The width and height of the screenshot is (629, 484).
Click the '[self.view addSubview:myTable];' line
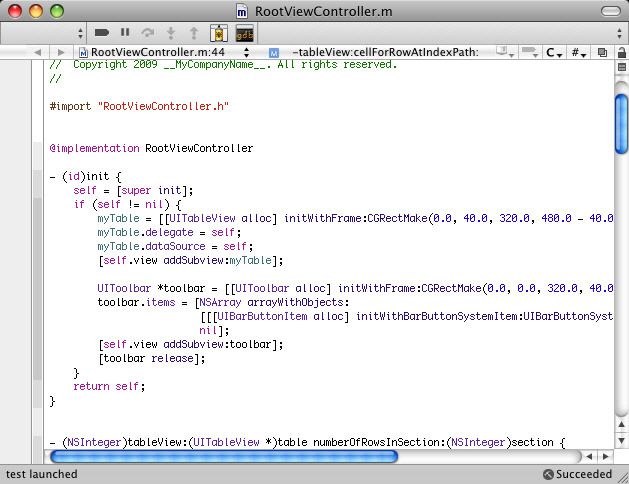191,261
